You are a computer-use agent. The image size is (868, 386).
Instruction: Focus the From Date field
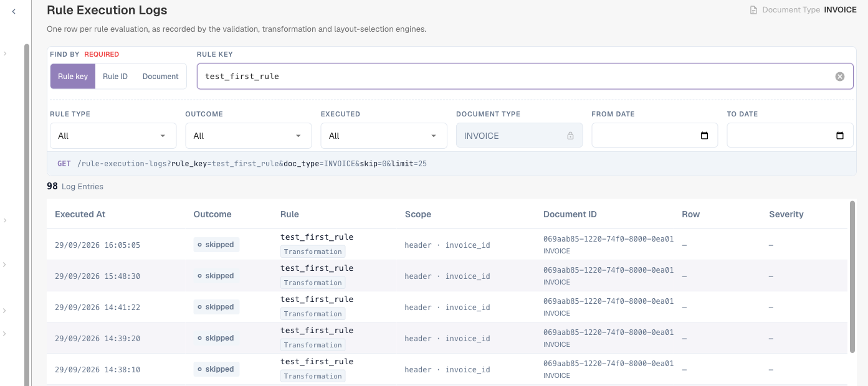point(655,136)
